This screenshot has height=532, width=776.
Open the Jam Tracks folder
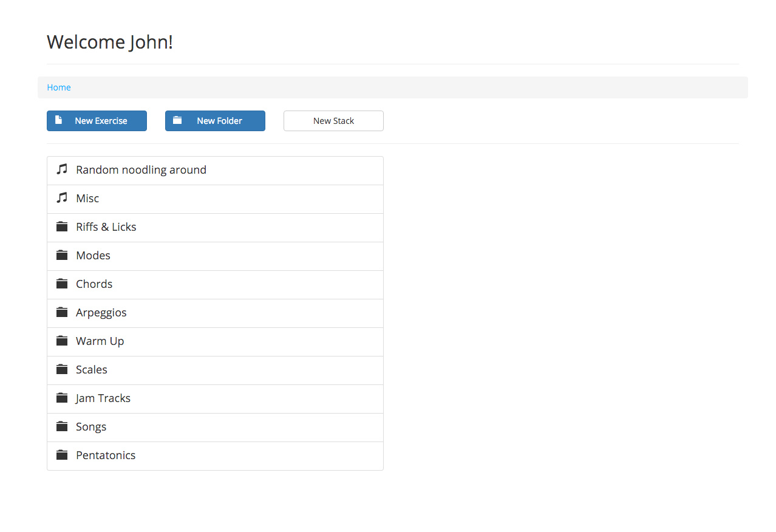215,399
